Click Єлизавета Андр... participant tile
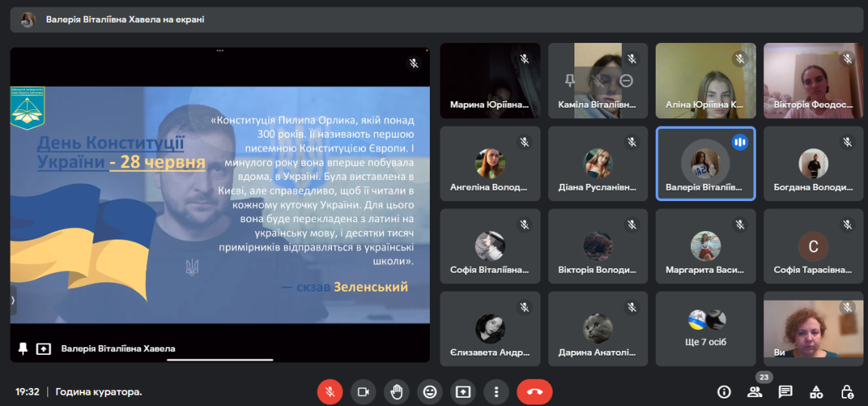Image resolution: width=868 pixels, height=406 pixels. [x=490, y=329]
